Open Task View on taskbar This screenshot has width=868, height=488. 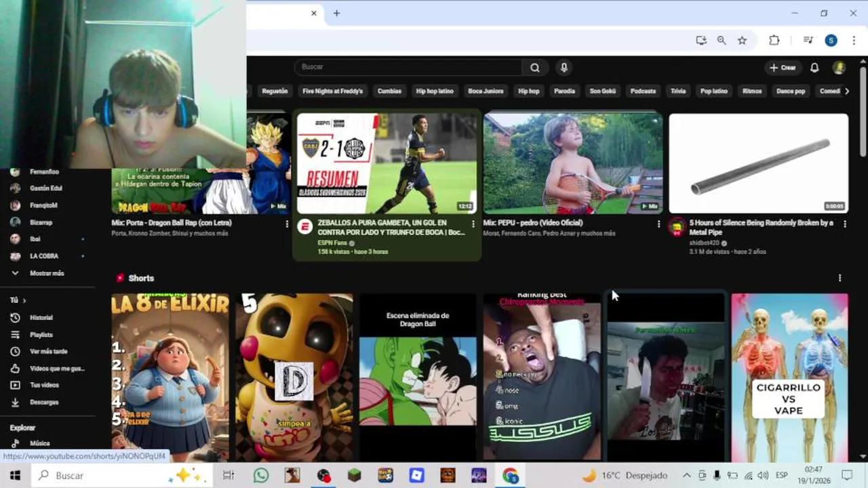229,476
